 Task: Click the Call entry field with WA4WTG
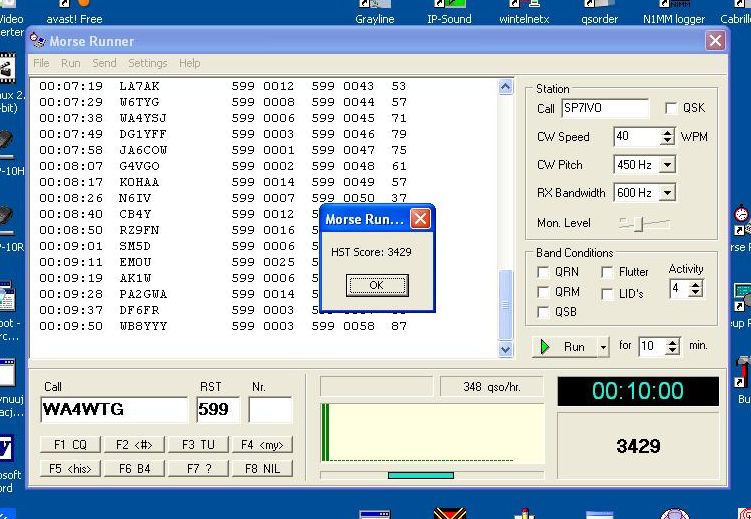point(114,410)
